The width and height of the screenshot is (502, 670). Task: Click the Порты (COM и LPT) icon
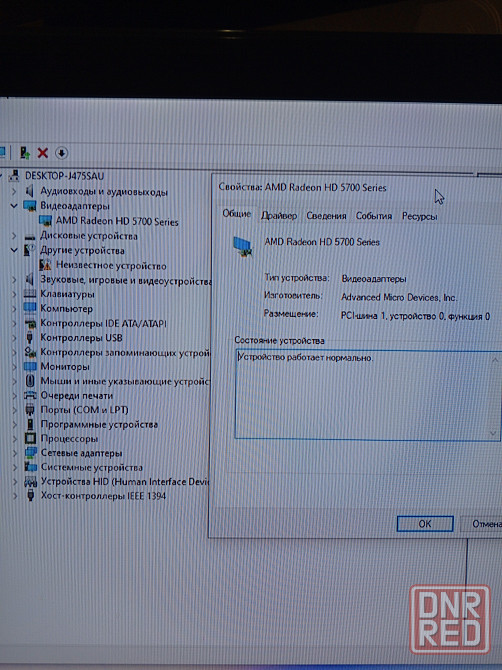click(x=29, y=410)
